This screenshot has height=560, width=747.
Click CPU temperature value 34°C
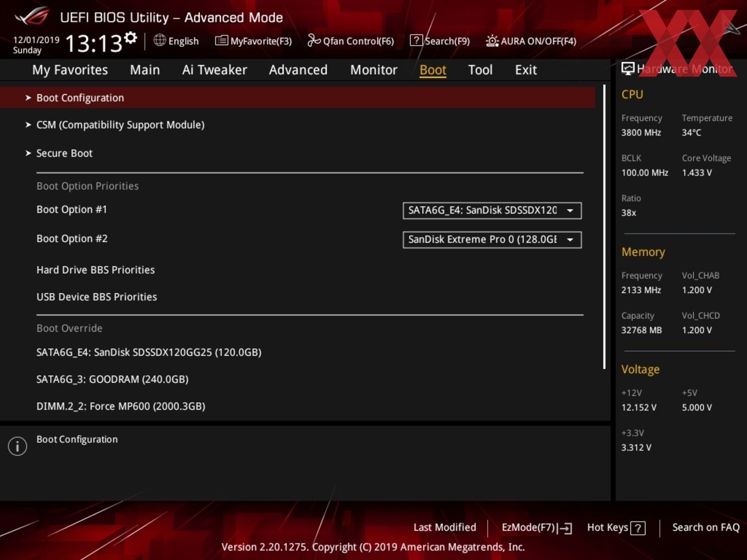[692, 132]
